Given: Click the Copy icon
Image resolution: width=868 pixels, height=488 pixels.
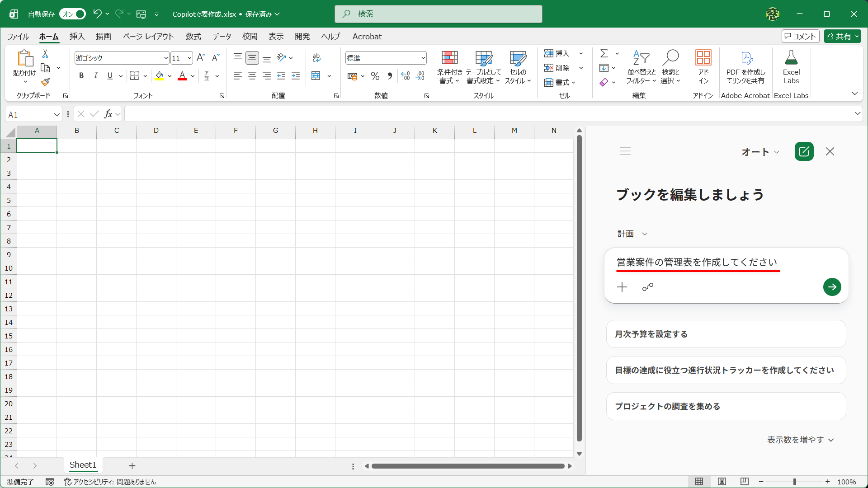Looking at the screenshot, I should click(x=45, y=68).
